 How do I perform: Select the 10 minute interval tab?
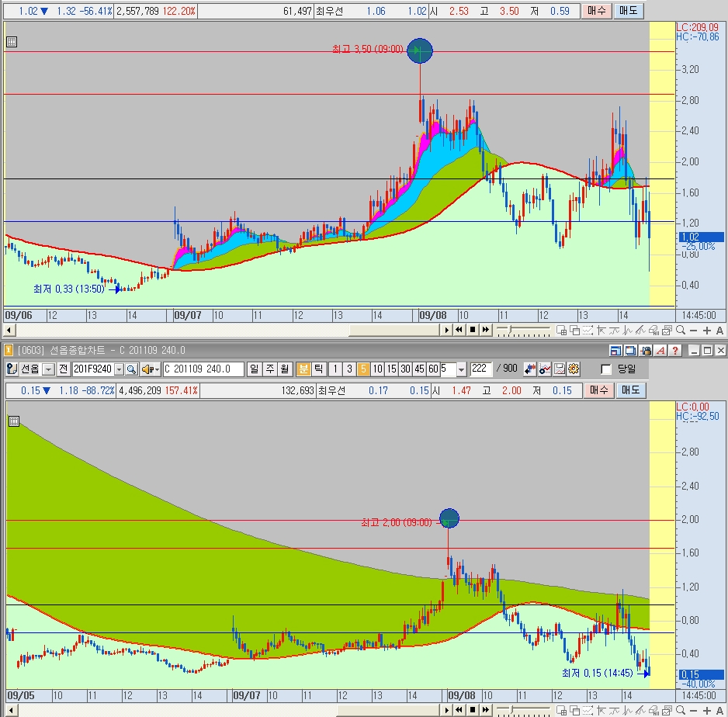(x=377, y=369)
